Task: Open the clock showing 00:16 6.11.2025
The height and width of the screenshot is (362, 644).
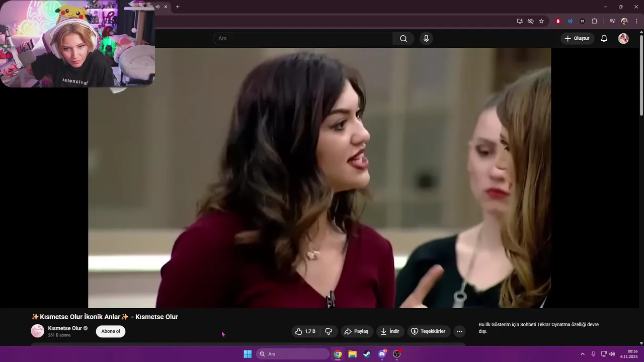Action: tap(629, 354)
